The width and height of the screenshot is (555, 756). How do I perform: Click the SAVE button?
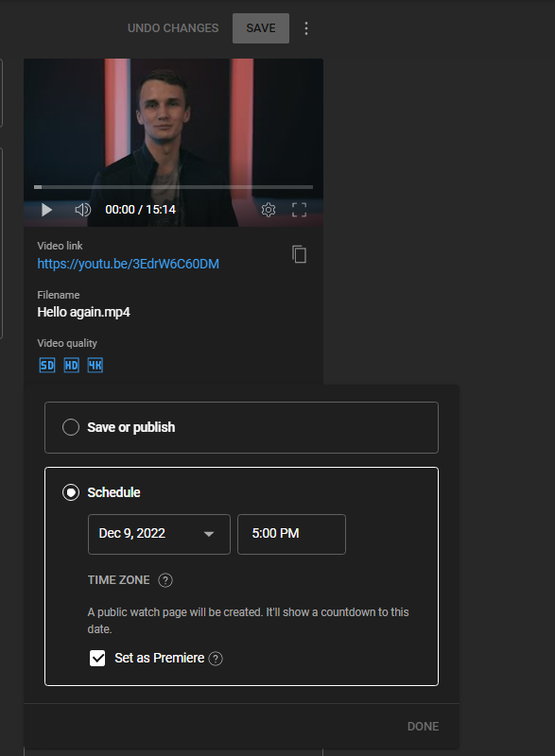[x=261, y=28]
